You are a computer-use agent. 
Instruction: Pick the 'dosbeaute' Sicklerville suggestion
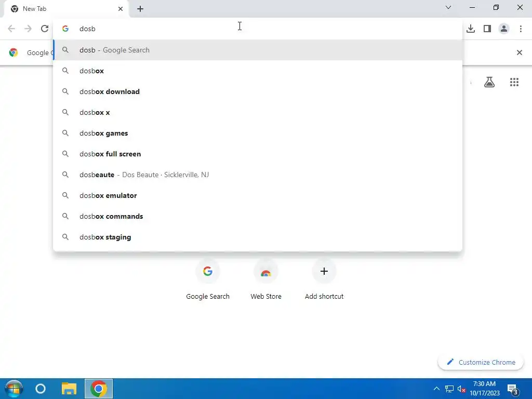click(258, 175)
